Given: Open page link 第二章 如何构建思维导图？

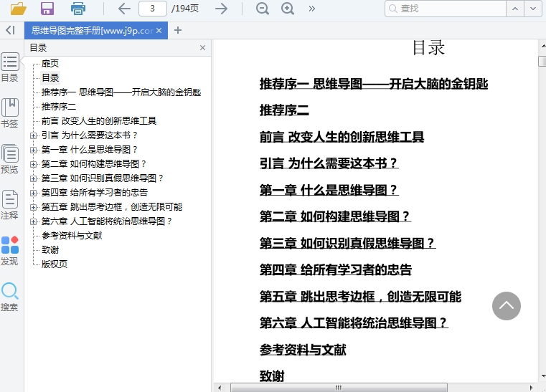Looking at the screenshot, I should 335,216.
